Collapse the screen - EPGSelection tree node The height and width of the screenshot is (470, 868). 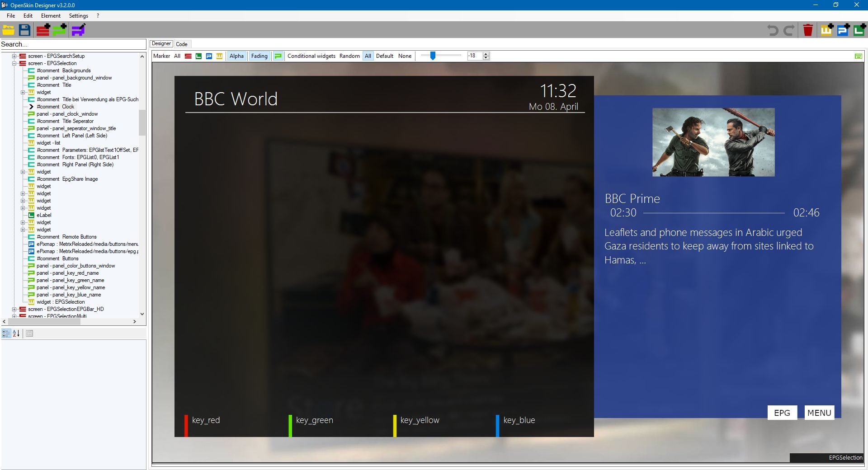click(14, 63)
